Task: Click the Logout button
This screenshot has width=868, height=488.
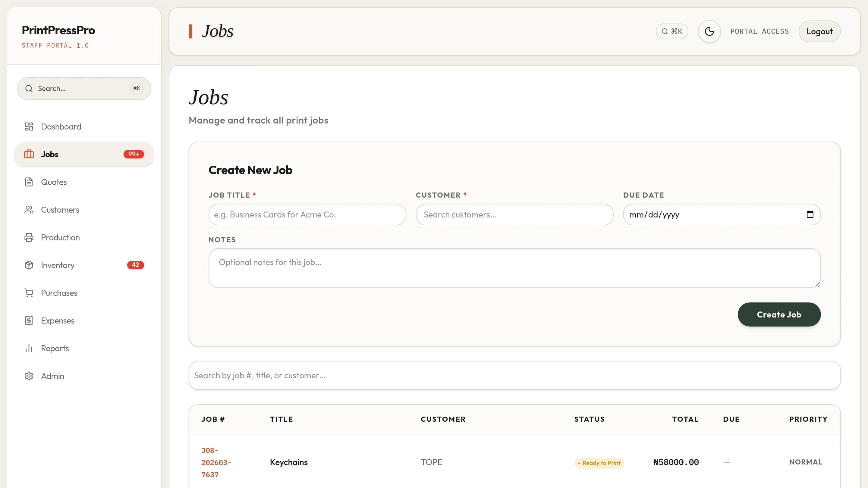Action: (819, 31)
